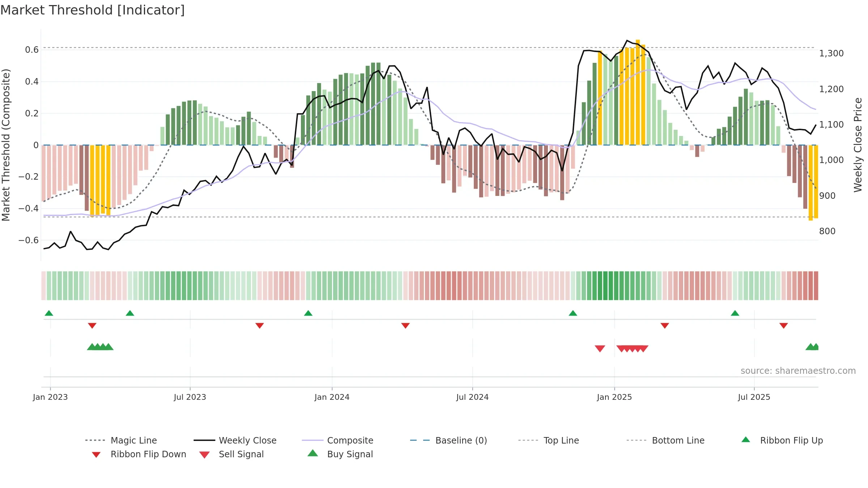Click the −0.6 left axis label

(29, 240)
